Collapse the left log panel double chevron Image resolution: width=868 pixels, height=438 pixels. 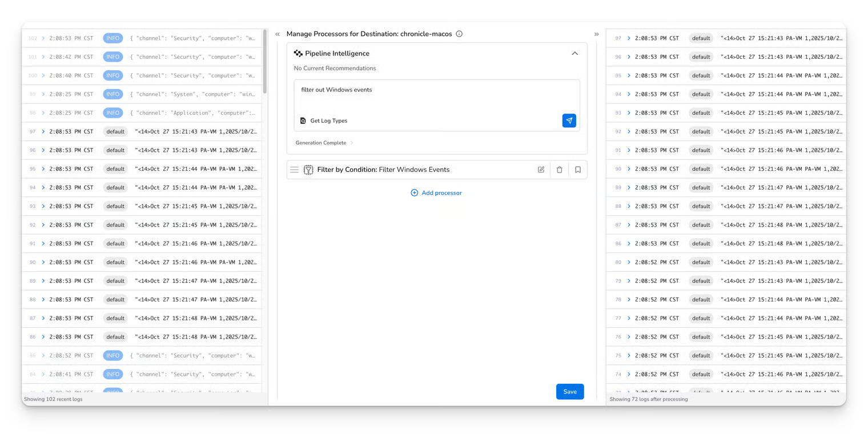(x=278, y=34)
